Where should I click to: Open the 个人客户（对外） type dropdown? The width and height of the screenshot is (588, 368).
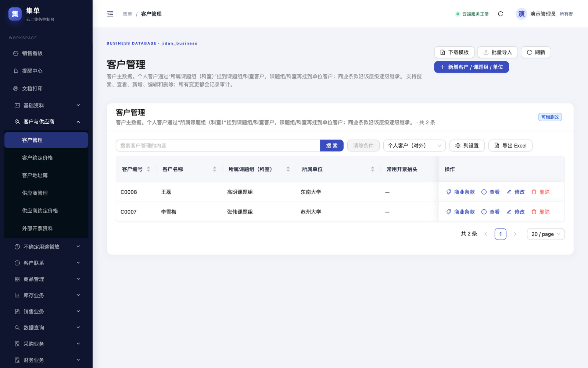[415, 146]
